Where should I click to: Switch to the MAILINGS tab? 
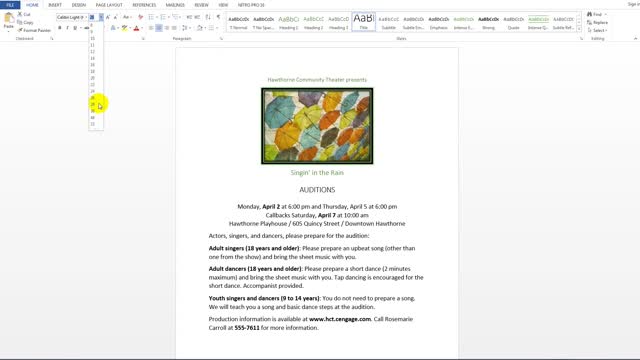[175, 5]
